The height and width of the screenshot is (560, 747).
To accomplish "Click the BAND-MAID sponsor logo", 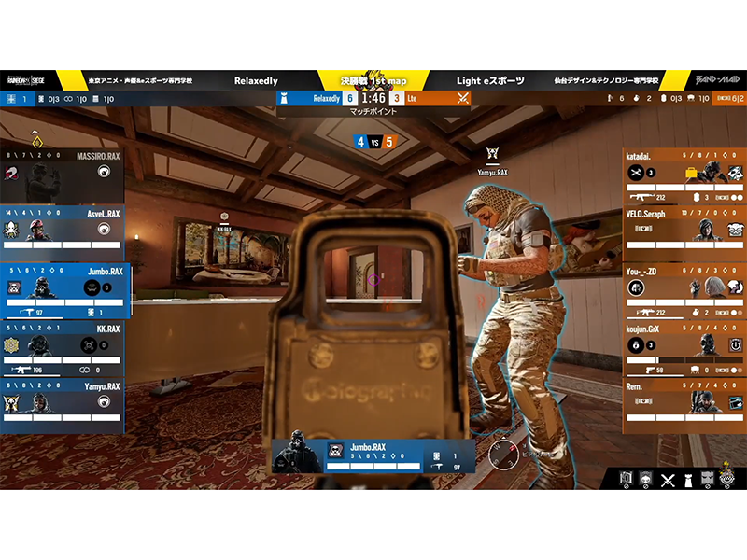I will point(717,79).
